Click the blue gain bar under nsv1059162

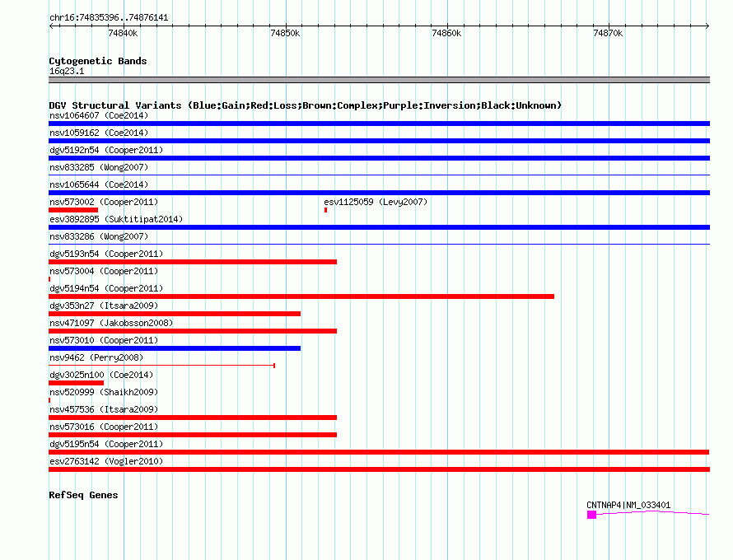point(379,141)
